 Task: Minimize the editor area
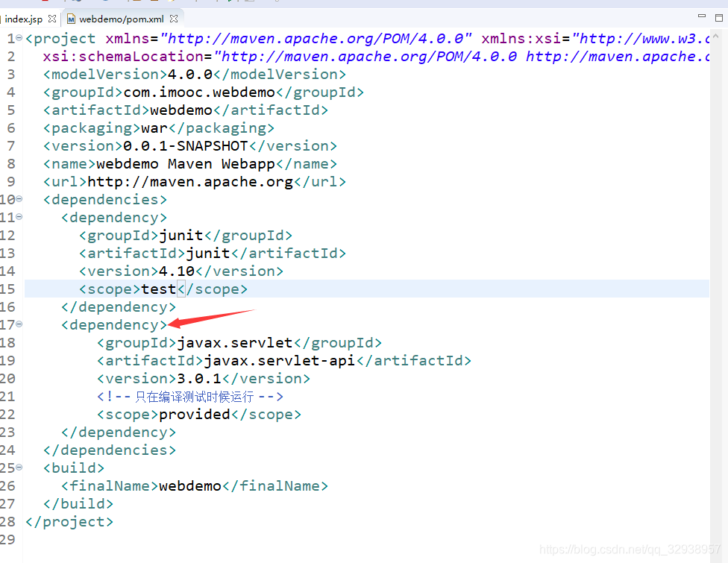pyautogui.click(x=702, y=16)
